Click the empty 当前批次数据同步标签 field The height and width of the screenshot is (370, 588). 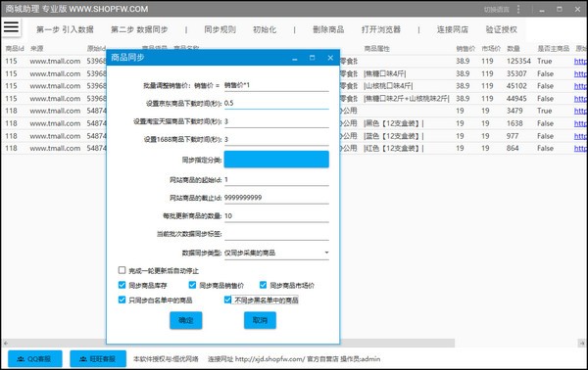point(276,234)
